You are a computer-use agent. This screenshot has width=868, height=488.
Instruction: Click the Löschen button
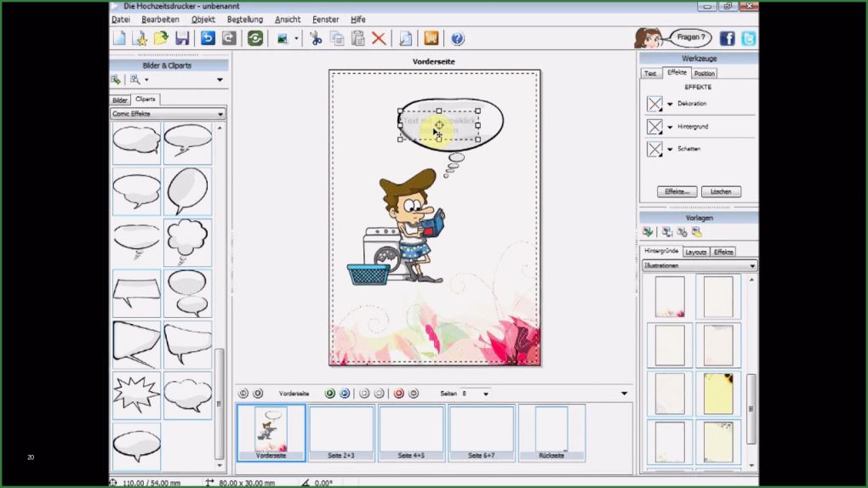pyautogui.click(x=721, y=191)
